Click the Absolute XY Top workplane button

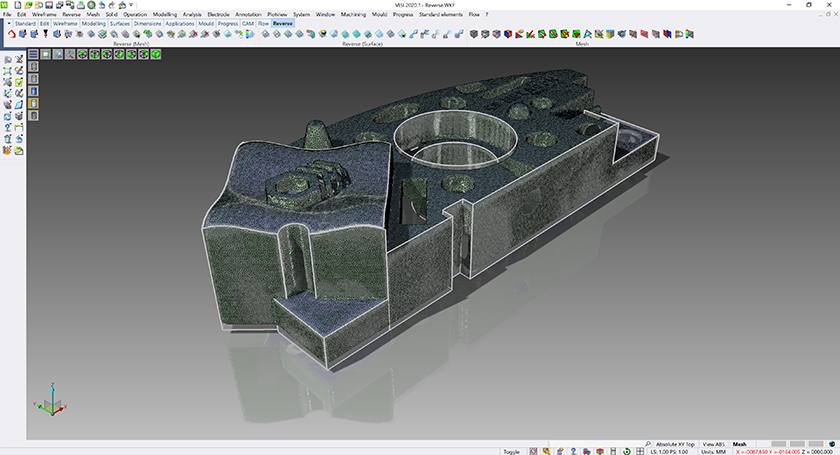[x=676, y=443]
